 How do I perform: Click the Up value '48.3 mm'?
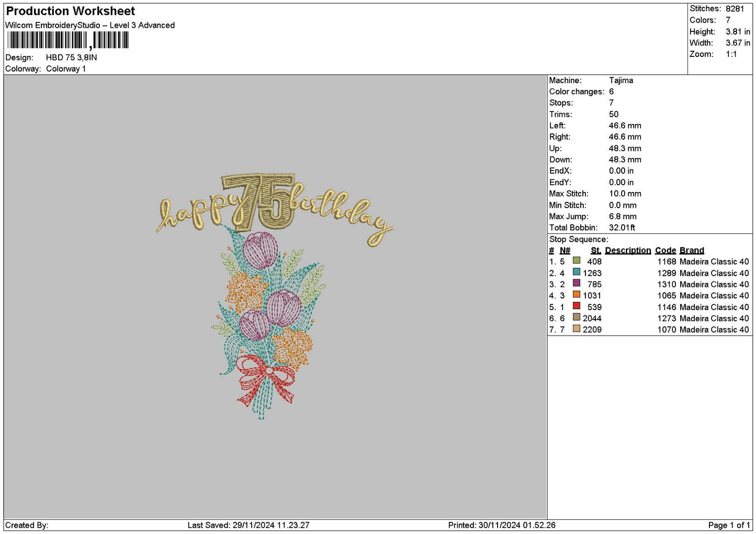pyautogui.click(x=625, y=148)
